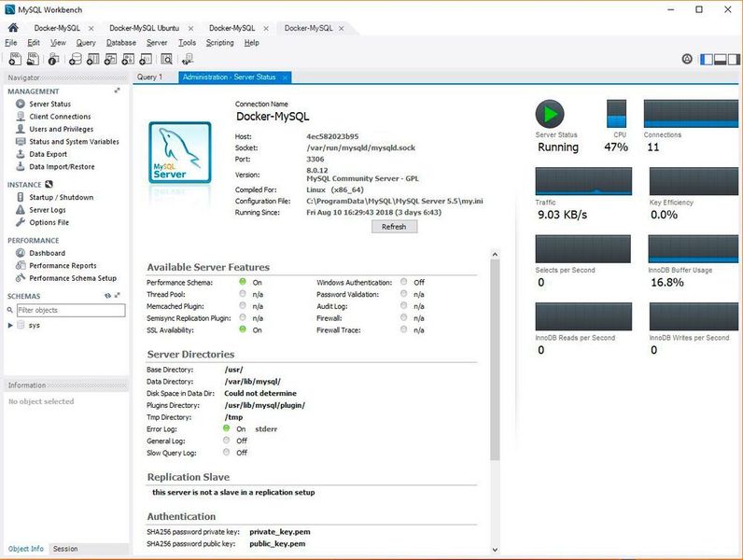
Task: Click the Error Log On indicator
Action: (x=227, y=428)
